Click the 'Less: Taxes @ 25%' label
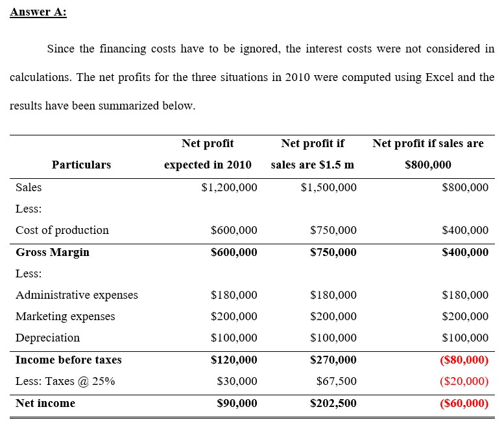 (66, 381)
